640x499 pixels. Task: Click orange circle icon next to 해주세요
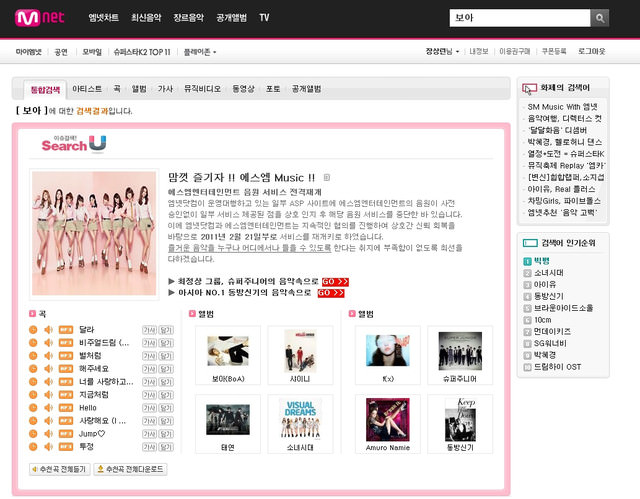pos(33,369)
